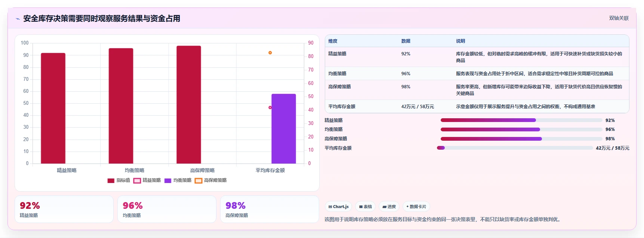Click the purple bar for 平均库存金额

pyautogui.click(x=284, y=129)
